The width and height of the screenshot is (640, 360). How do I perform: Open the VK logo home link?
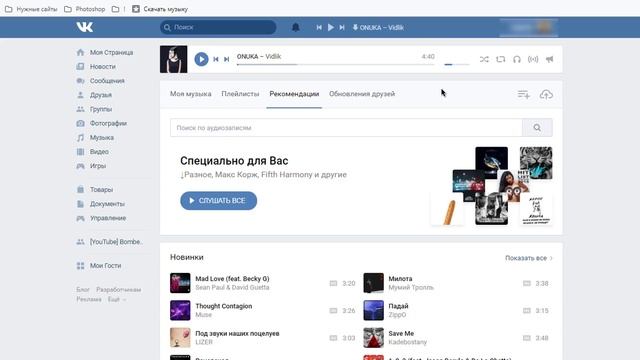(x=84, y=27)
